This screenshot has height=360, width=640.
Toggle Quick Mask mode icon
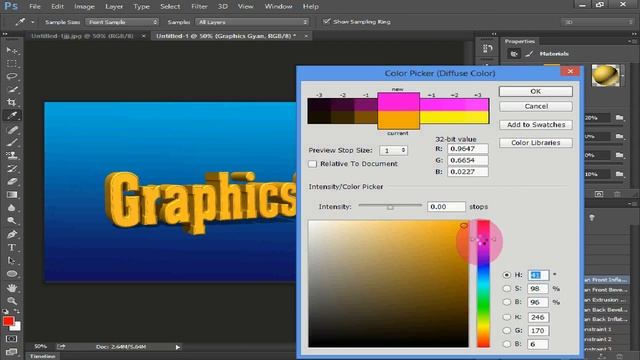click(11, 338)
